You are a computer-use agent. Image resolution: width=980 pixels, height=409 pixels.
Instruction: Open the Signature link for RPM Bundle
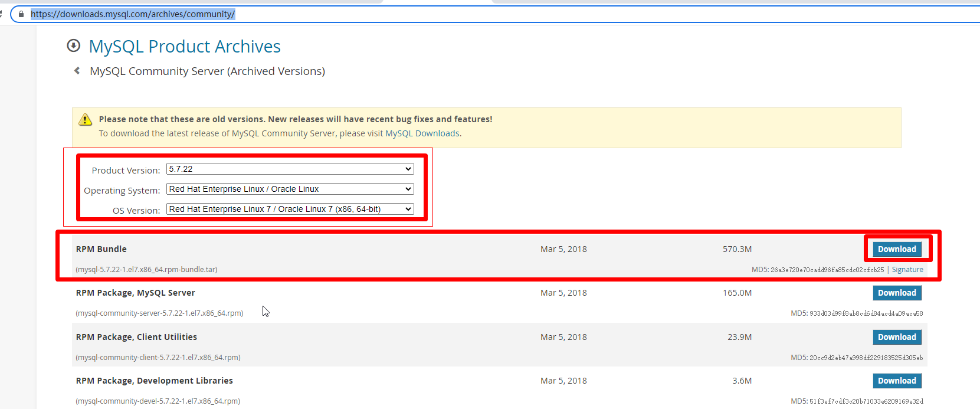pyautogui.click(x=907, y=270)
